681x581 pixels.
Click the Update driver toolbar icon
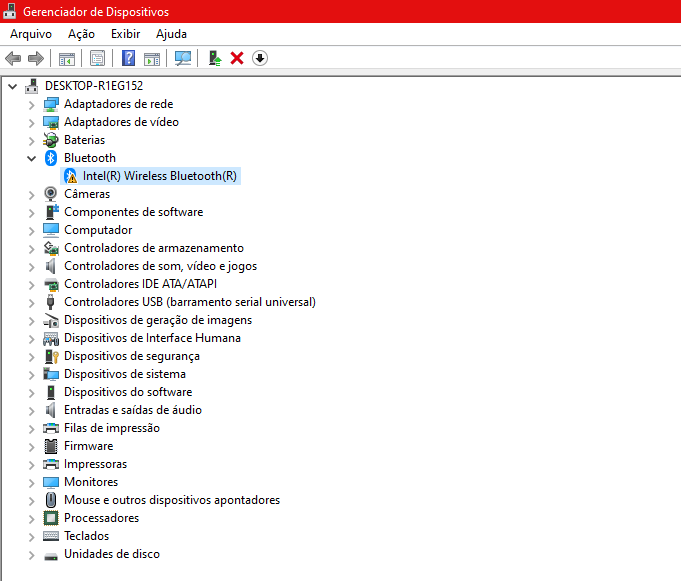tap(215, 58)
